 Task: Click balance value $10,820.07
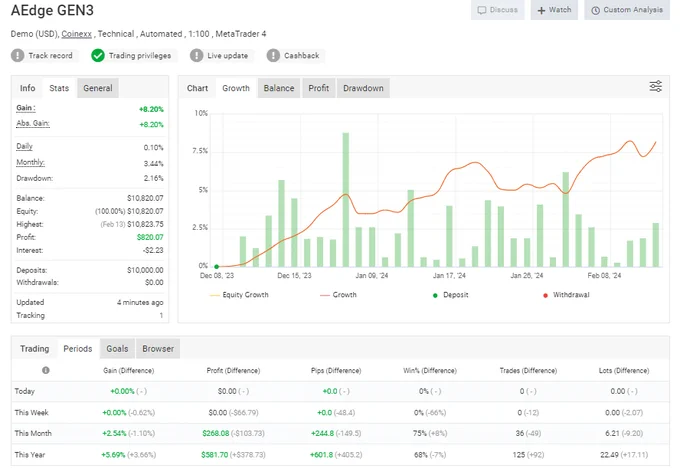coord(145,198)
